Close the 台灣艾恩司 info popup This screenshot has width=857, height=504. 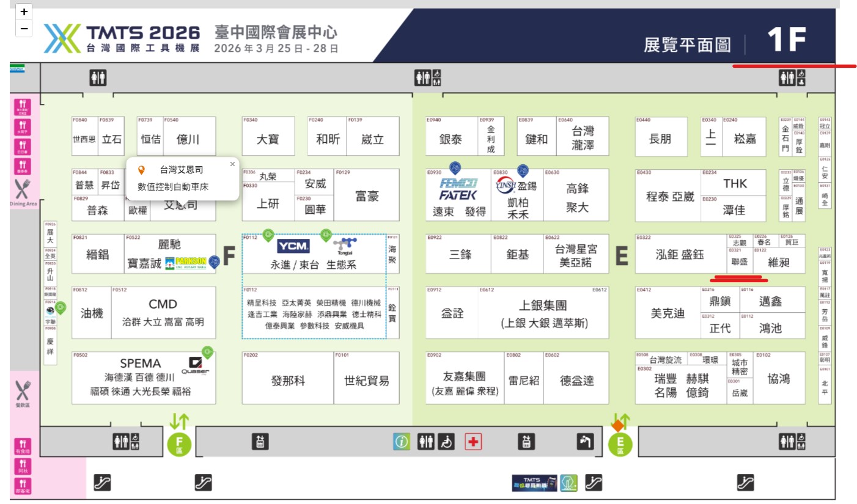point(232,164)
